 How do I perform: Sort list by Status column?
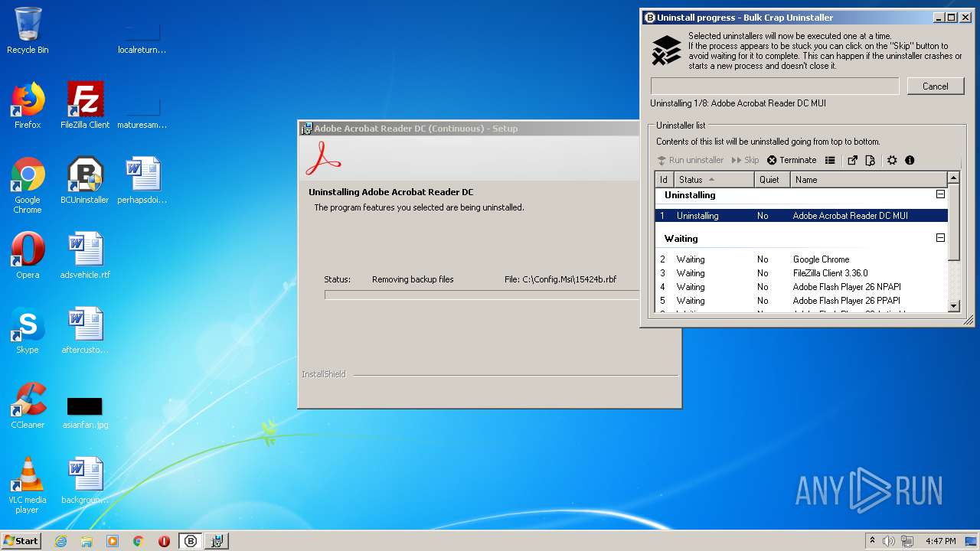point(714,180)
